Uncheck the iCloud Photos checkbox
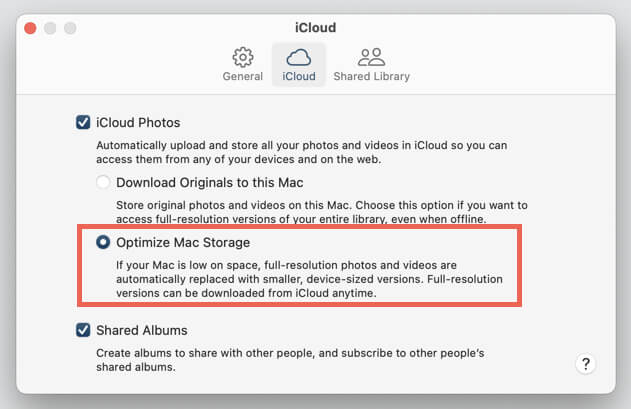 pyautogui.click(x=83, y=122)
